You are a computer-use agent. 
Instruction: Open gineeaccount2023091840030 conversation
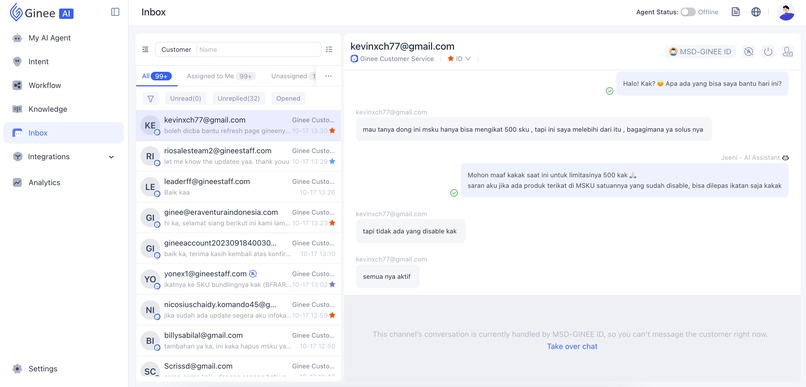coord(238,249)
